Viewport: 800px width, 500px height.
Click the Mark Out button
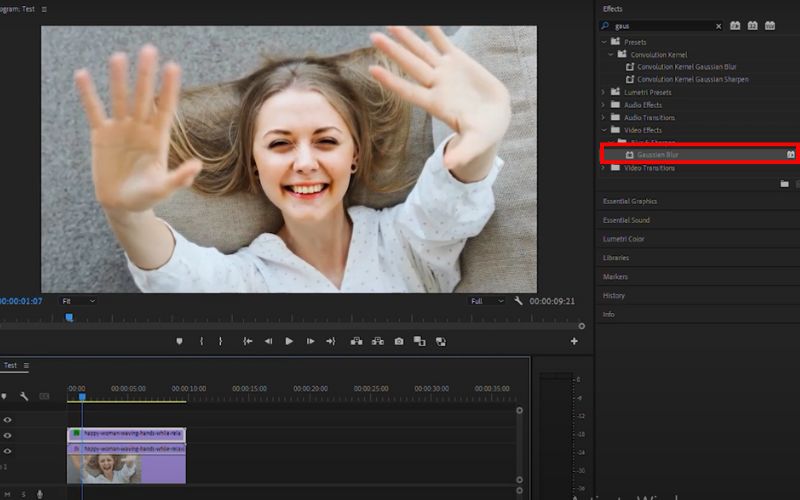220,341
